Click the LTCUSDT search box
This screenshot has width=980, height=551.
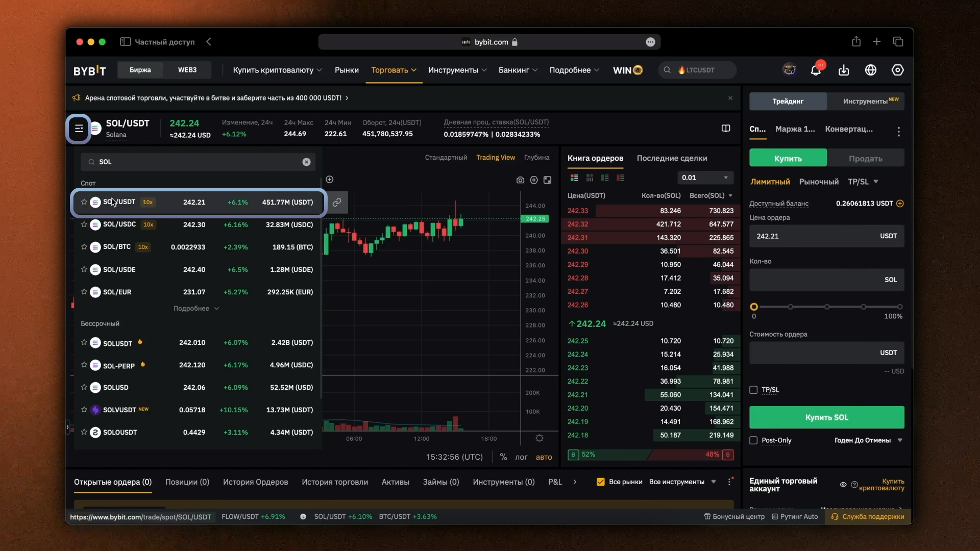point(697,70)
